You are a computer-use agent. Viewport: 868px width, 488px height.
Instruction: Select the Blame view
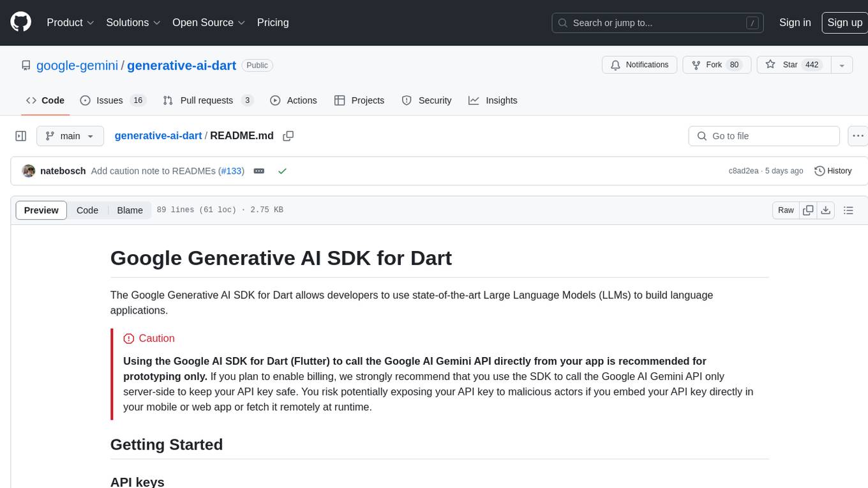point(130,210)
